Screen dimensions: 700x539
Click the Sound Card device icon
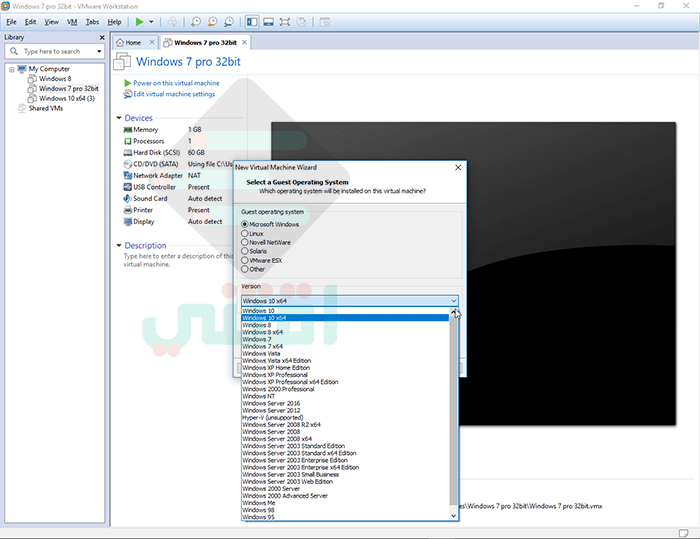[x=128, y=199]
